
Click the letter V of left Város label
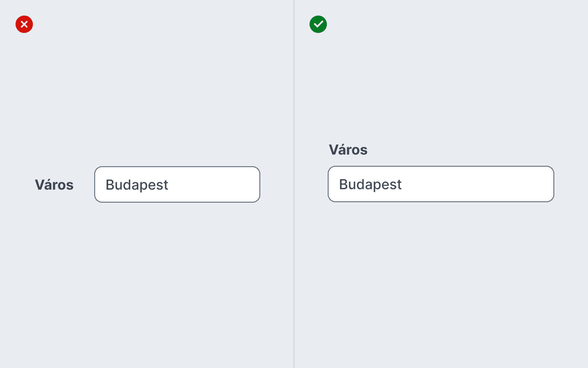click(39, 185)
